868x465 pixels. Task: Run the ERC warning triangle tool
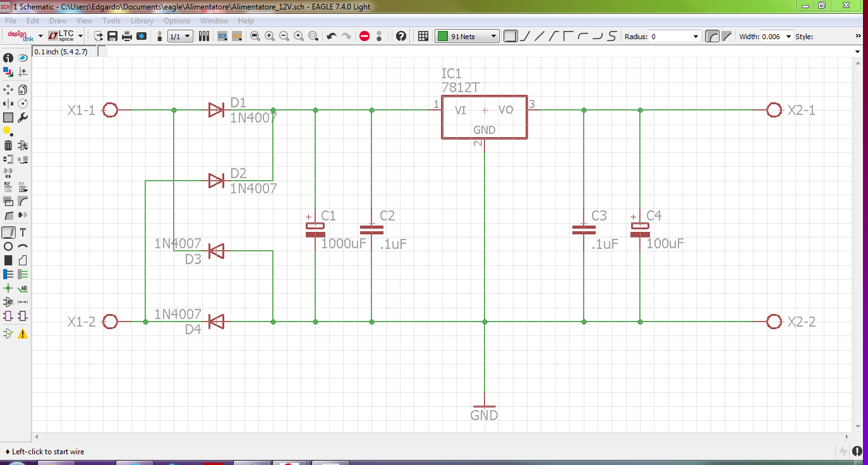23,334
